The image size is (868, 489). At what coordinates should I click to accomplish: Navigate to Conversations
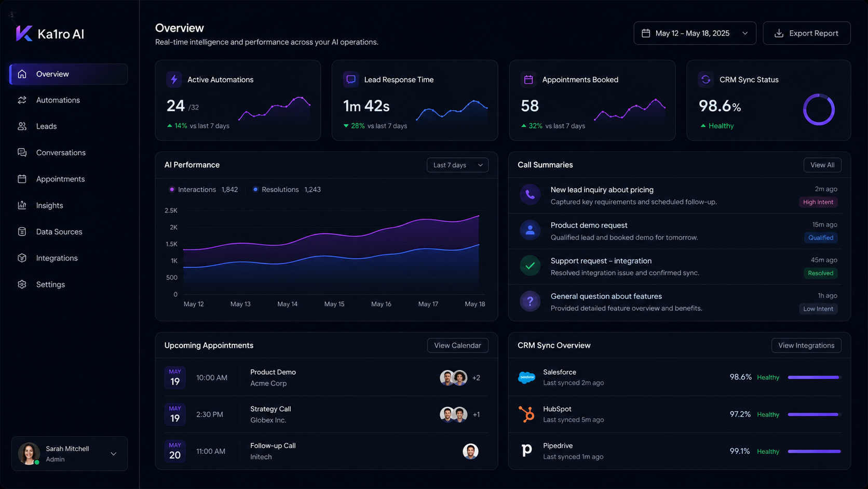coord(69,152)
